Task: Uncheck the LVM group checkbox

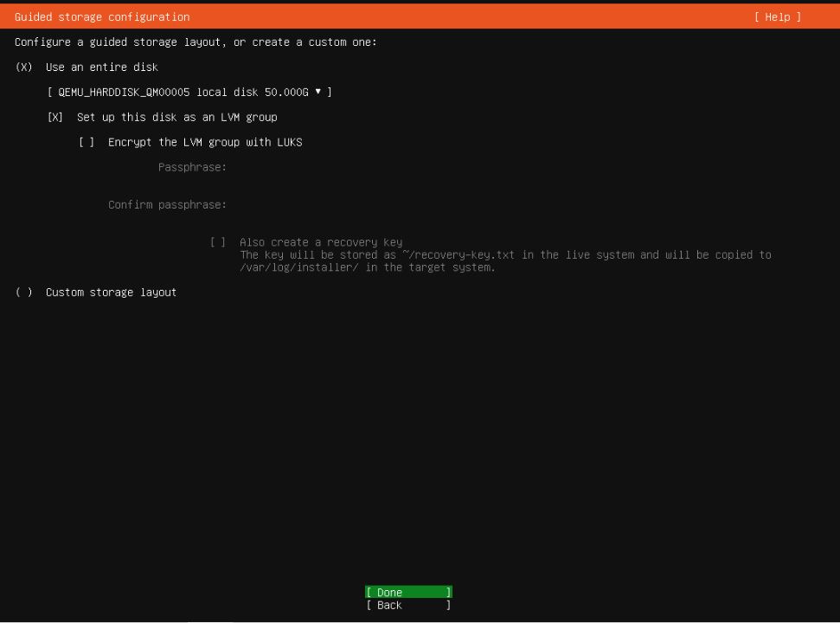Action: click(x=55, y=117)
